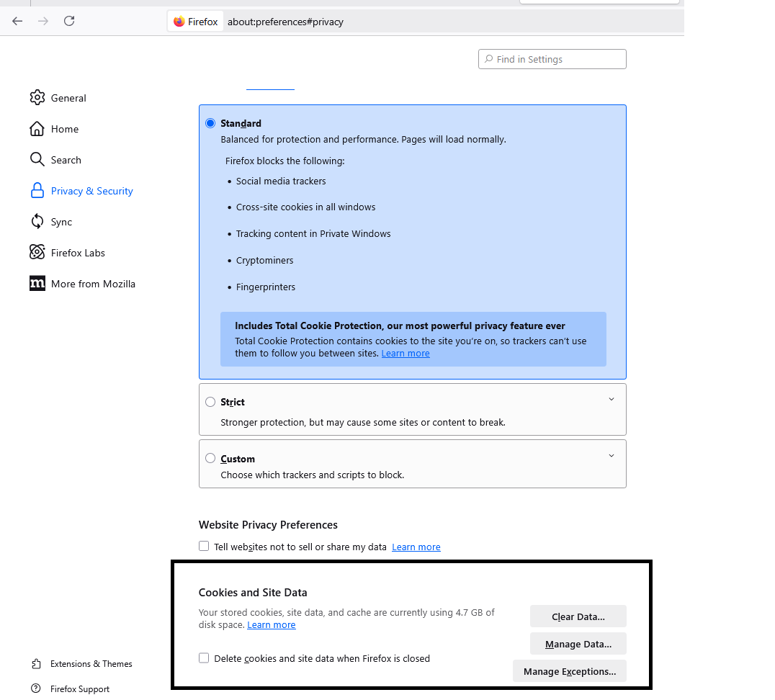The width and height of the screenshot is (775, 700).
Task: Expand the Custom option chevron
Action: (x=612, y=456)
